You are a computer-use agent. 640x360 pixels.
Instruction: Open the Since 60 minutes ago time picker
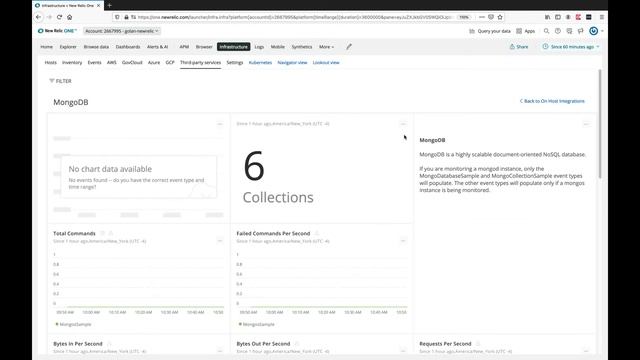[571, 47]
